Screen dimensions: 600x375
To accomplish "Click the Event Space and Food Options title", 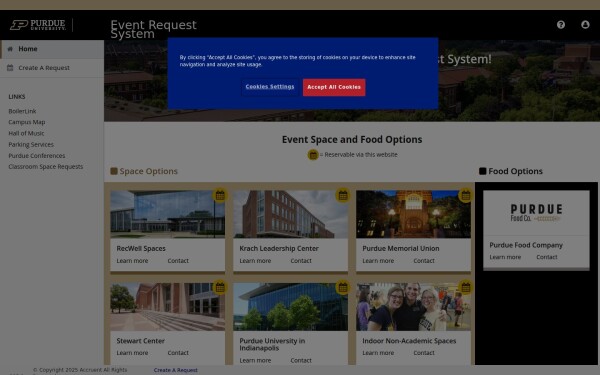I will (352, 139).
